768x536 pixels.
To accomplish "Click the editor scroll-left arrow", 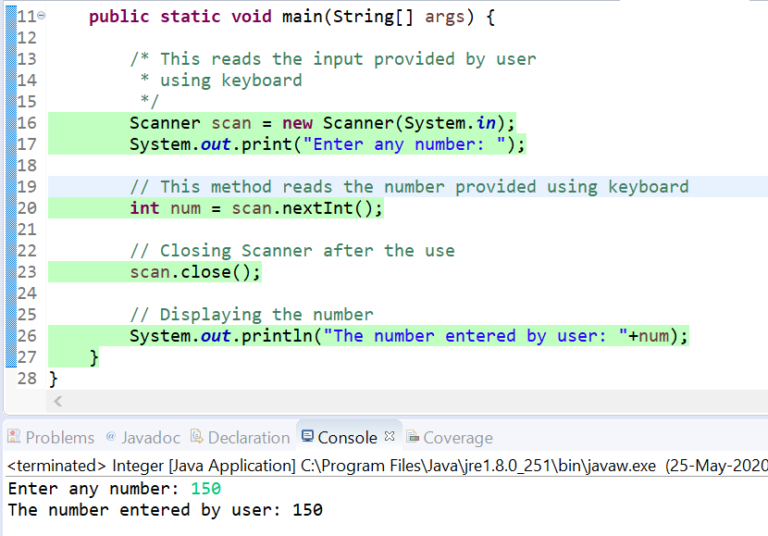I will pos(58,402).
